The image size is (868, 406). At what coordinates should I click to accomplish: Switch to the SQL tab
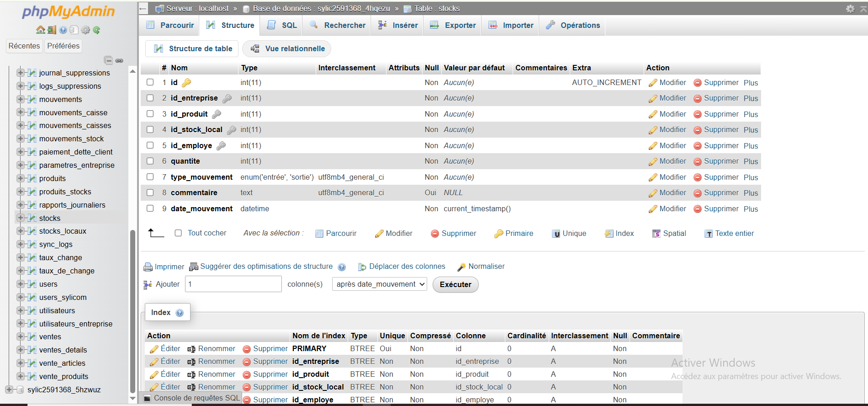[x=282, y=25]
